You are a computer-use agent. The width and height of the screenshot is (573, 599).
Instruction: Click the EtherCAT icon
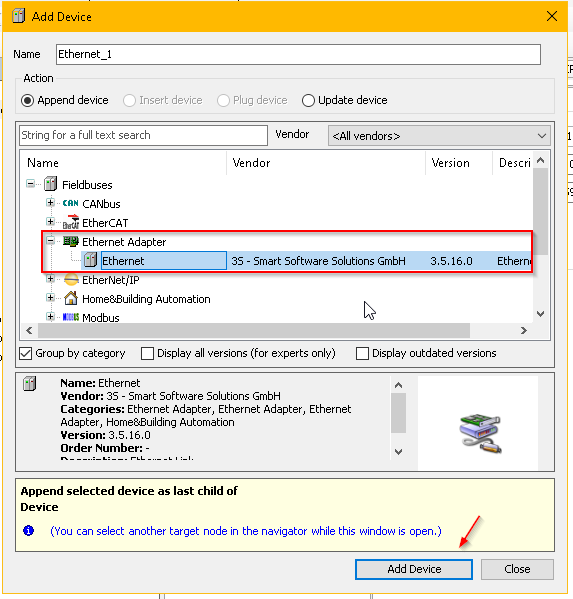click(x=71, y=222)
